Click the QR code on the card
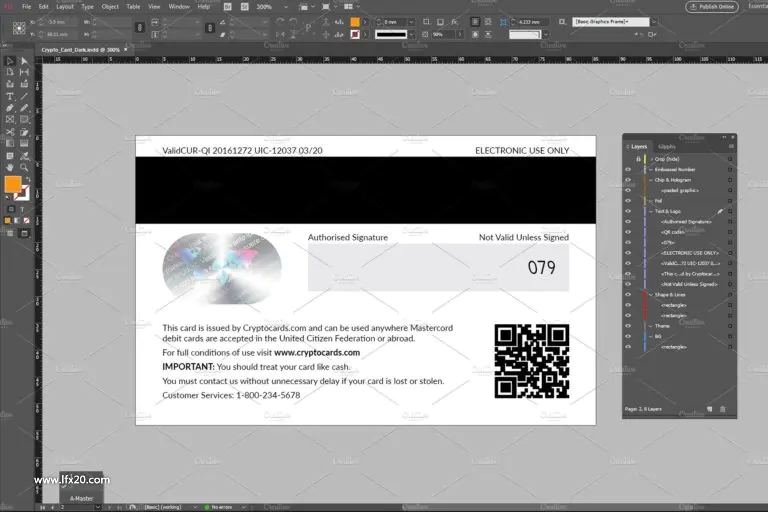Viewport: 768px width, 512px height. [531, 361]
